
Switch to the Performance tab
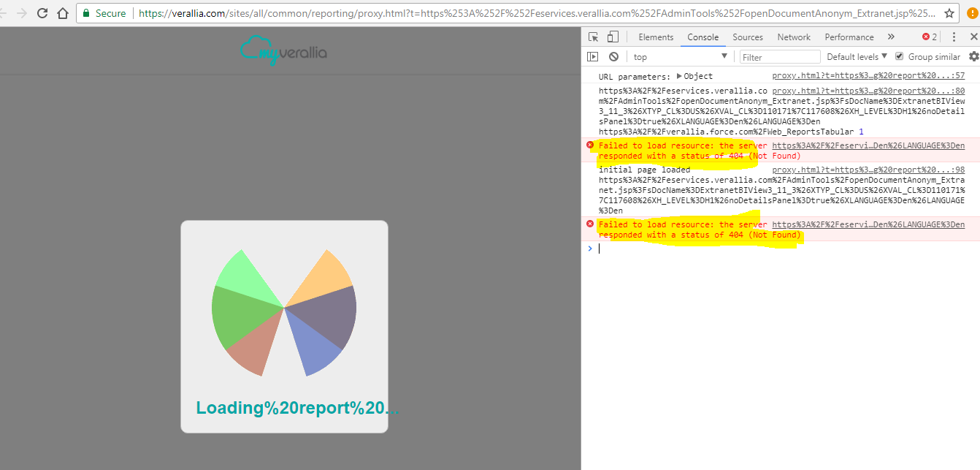[849, 37]
